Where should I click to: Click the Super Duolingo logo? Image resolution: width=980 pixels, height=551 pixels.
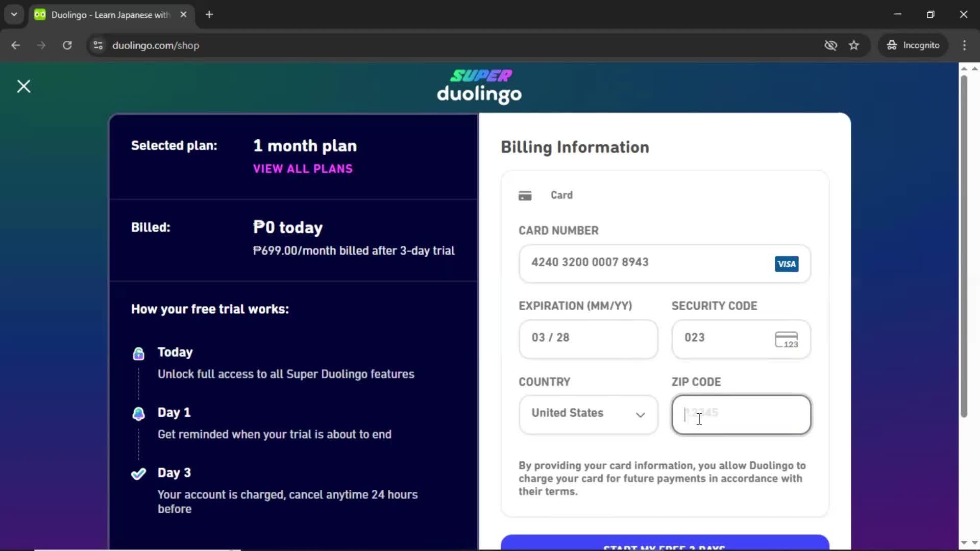(478, 86)
